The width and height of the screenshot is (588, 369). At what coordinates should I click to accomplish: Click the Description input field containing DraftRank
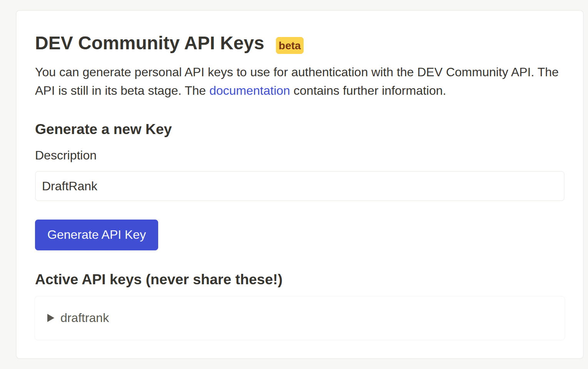pos(299,186)
